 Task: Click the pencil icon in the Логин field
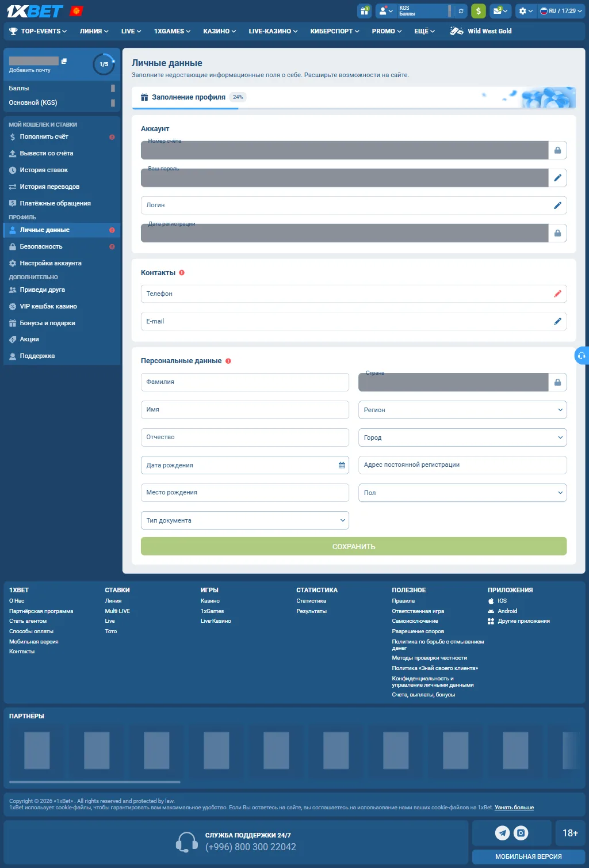point(557,205)
